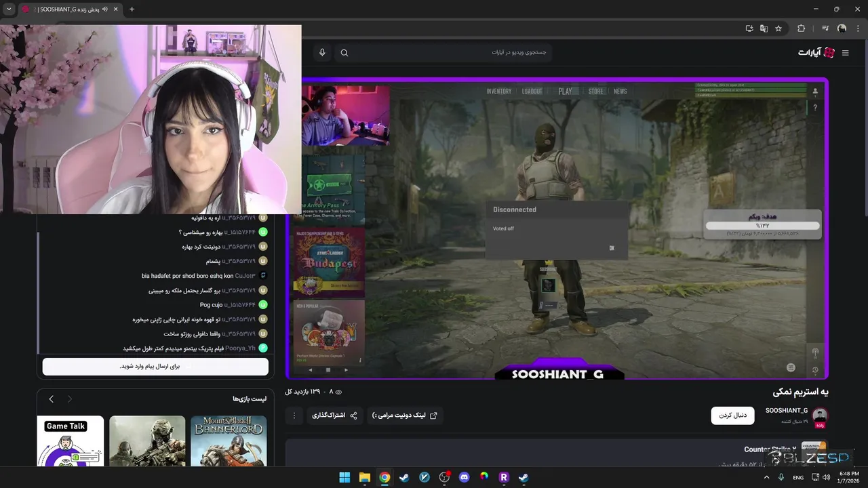The height and width of the screenshot is (488, 868).
Task: Select the SOOSHIANT_G live stream tab
Action: (71, 9)
